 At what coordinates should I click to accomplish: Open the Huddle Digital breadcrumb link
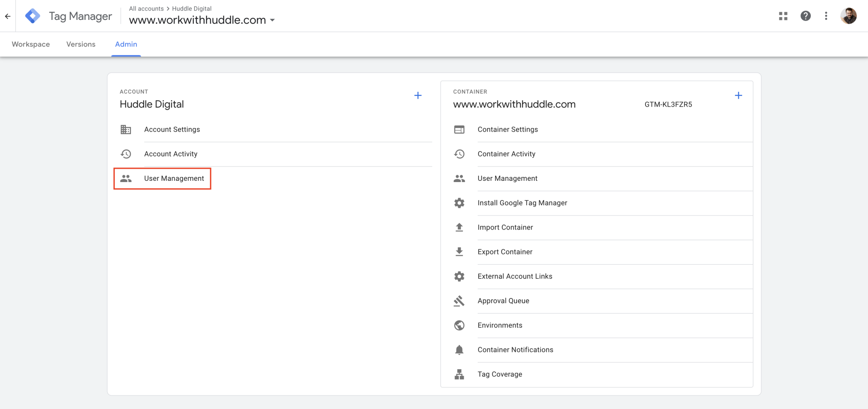(192, 8)
